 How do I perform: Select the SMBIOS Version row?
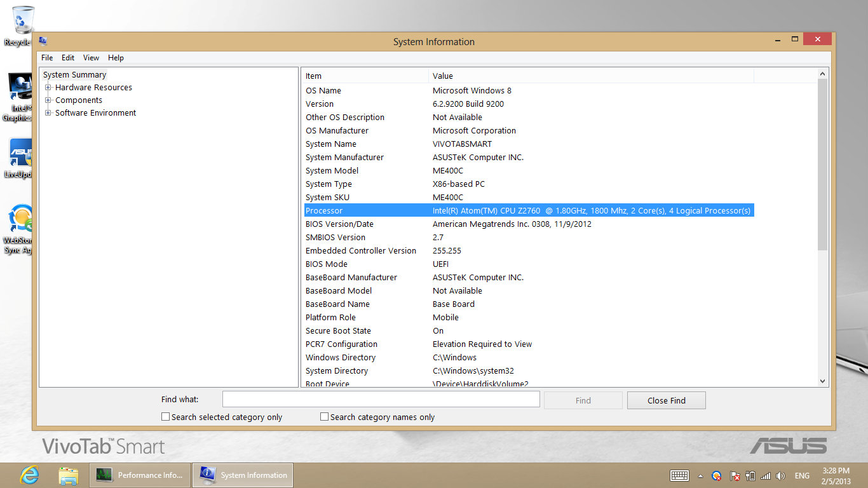(x=529, y=237)
